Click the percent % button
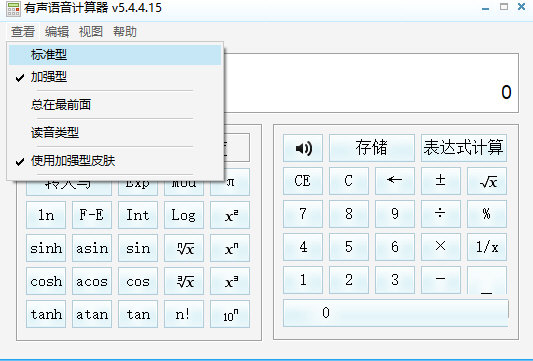Screen dimensions: 533x361 coord(487,214)
